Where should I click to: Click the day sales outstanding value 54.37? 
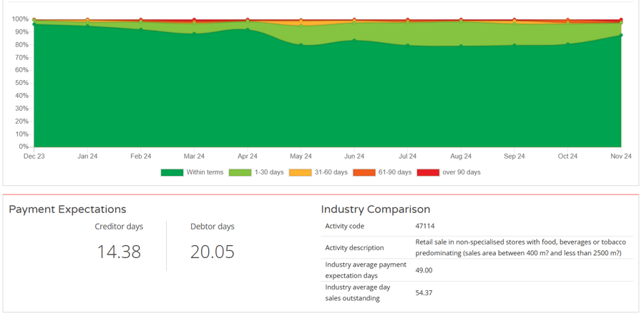[x=424, y=292]
